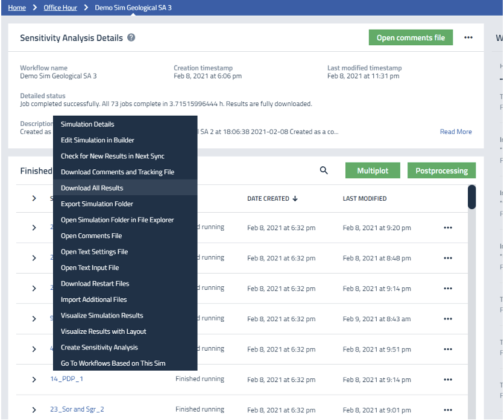Click the help question mark icon
The height and width of the screenshot is (420, 504).
[131, 37]
